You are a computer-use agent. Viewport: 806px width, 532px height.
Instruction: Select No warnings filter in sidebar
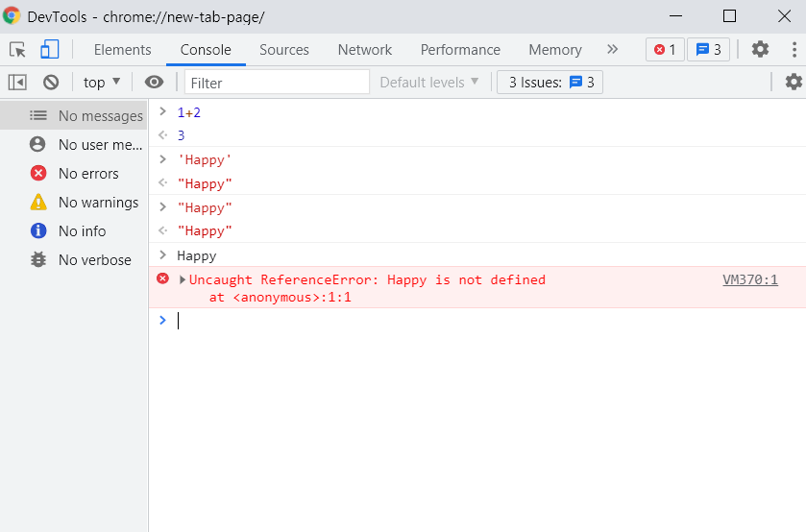[74, 202]
